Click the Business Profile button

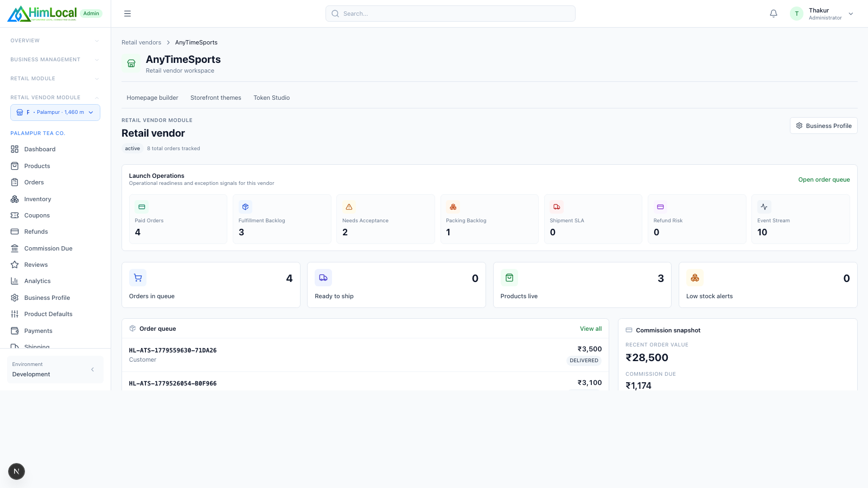pos(824,126)
